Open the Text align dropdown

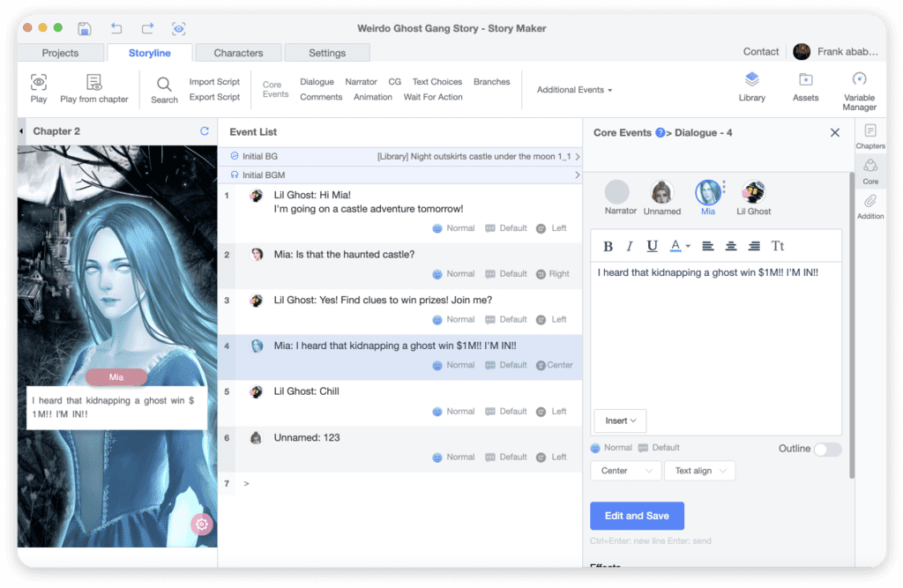[x=699, y=470]
